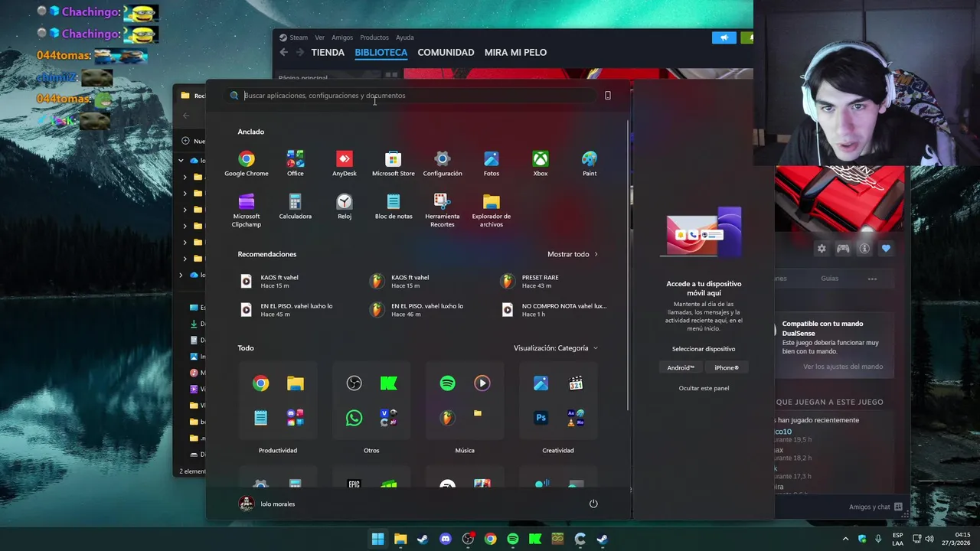The width and height of the screenshot is (980, 551).
Task: Open the Calculadora app
Action: coord(296,207)
